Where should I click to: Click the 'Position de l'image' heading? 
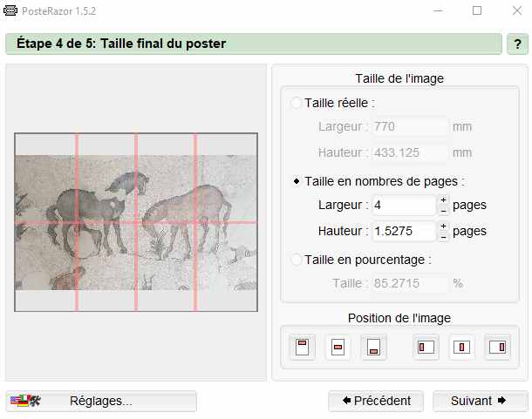pyautogui.click(x=399, y=318)
